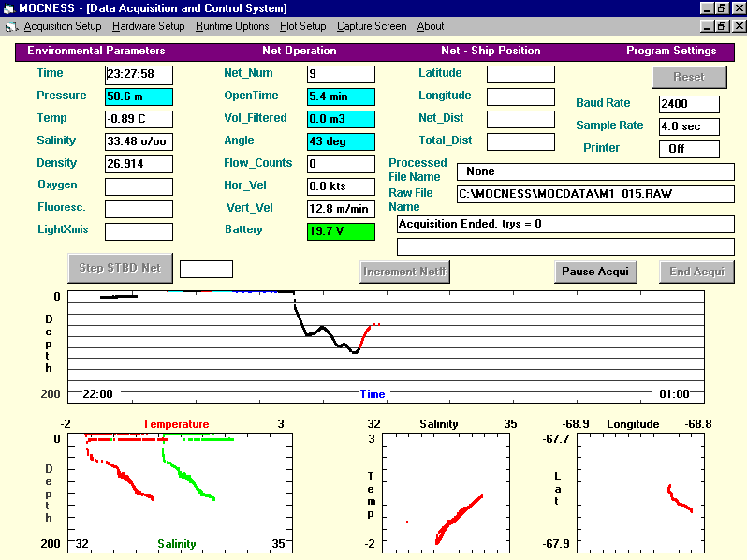Click the Temp field showing -0.89 C
Screen dimensions: 747x560
point(139,119)
